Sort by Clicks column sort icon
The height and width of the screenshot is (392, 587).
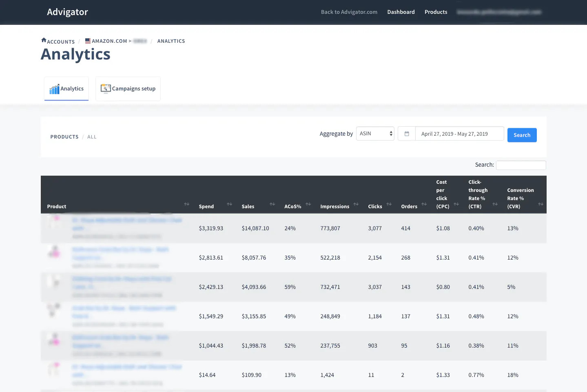point(389,204)
